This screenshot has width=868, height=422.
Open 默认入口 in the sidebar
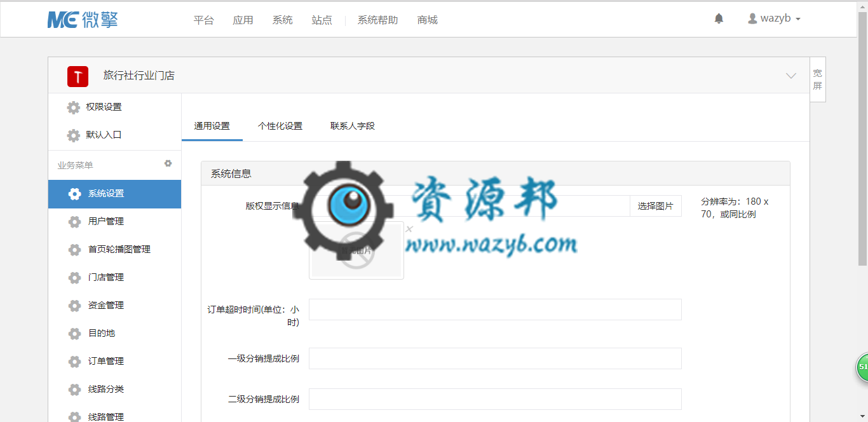coord(104,135)
